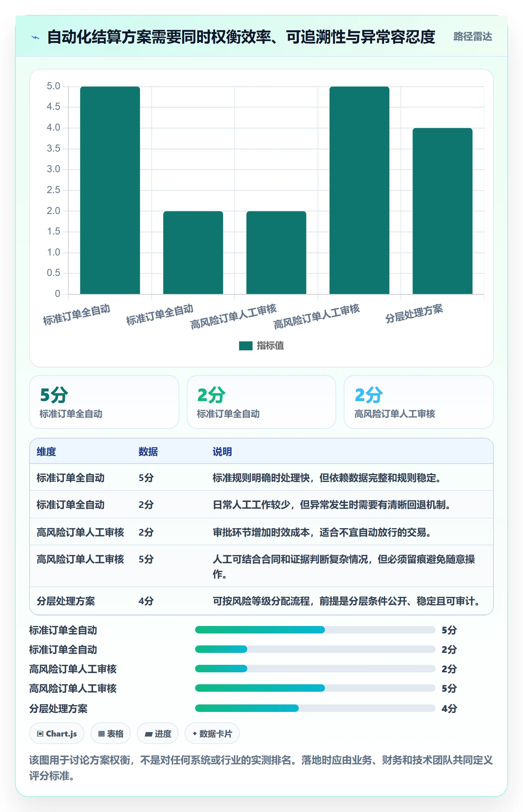
Task: Click the 3.5 y-axis tick label
Action: pos(53,149)
